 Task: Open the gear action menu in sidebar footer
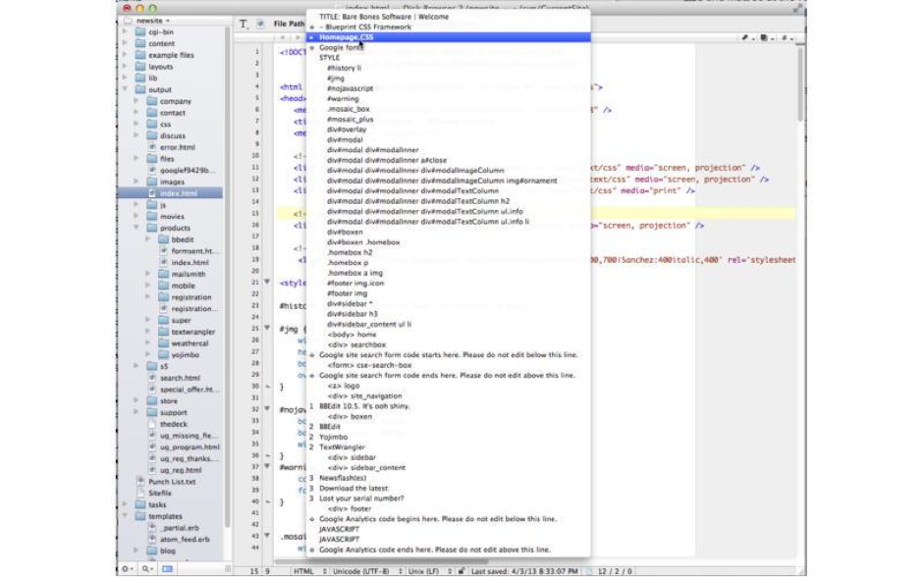127,569
